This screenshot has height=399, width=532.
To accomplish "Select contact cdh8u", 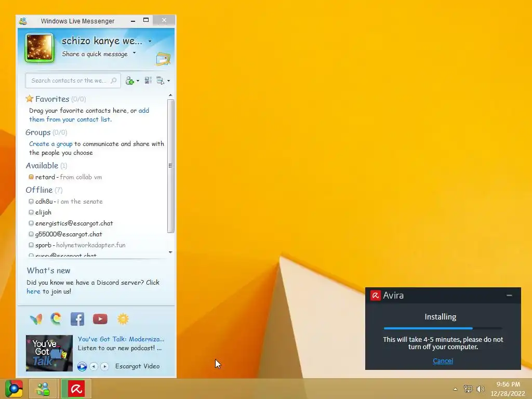I will 69,202.
